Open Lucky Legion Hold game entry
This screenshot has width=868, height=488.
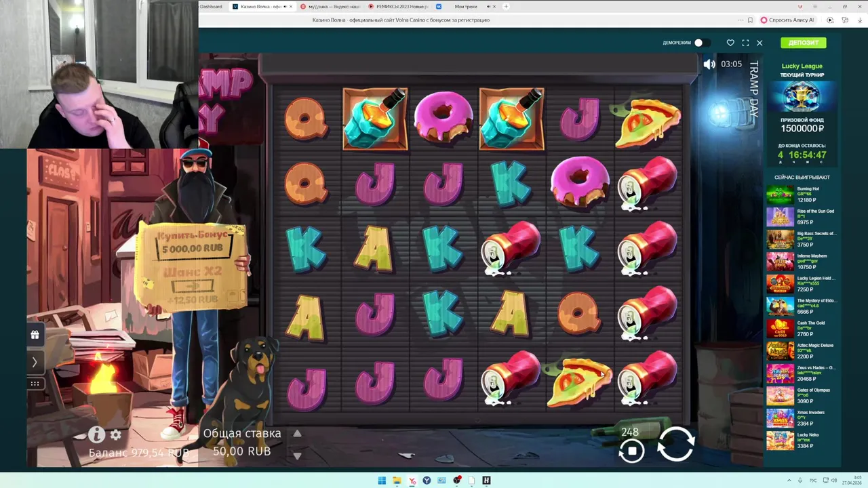pyautogui.click(x=802, y=284)
